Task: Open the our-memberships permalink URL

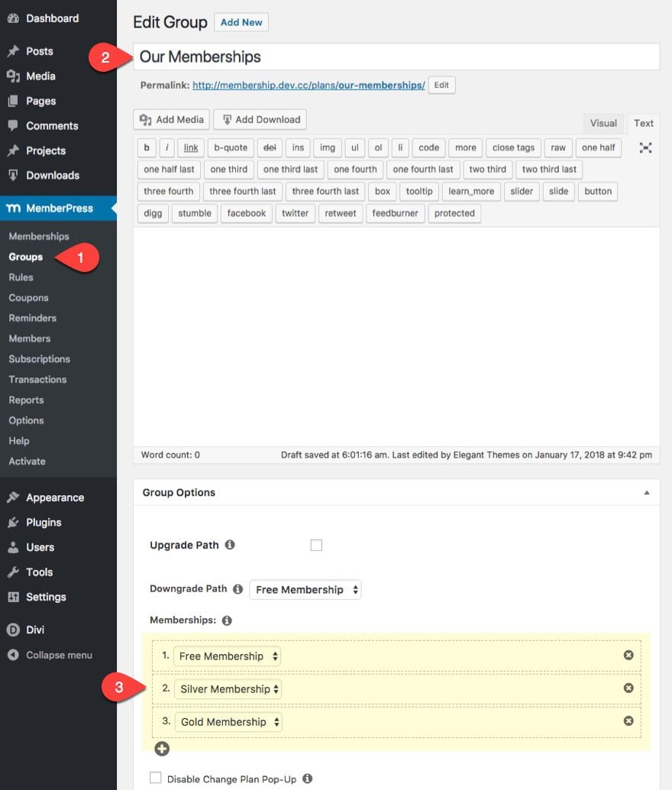Action: [x=309, y=85]
